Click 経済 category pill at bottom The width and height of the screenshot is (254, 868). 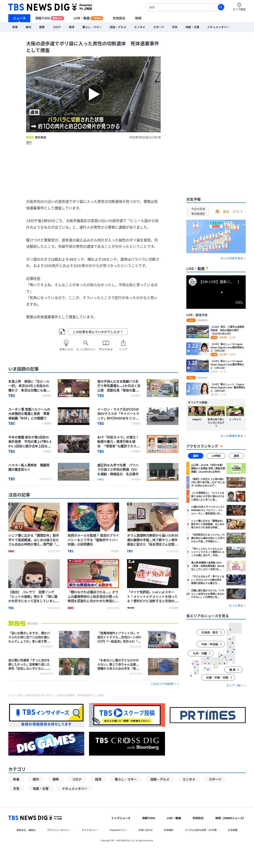pyautogui.click(x=98, y=779)
